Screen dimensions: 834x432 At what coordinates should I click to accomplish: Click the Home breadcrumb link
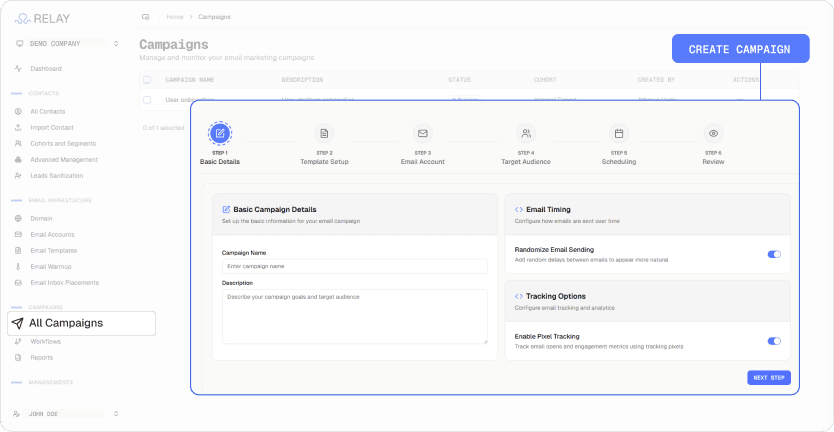pyautogui.click(x=175, y=17)
